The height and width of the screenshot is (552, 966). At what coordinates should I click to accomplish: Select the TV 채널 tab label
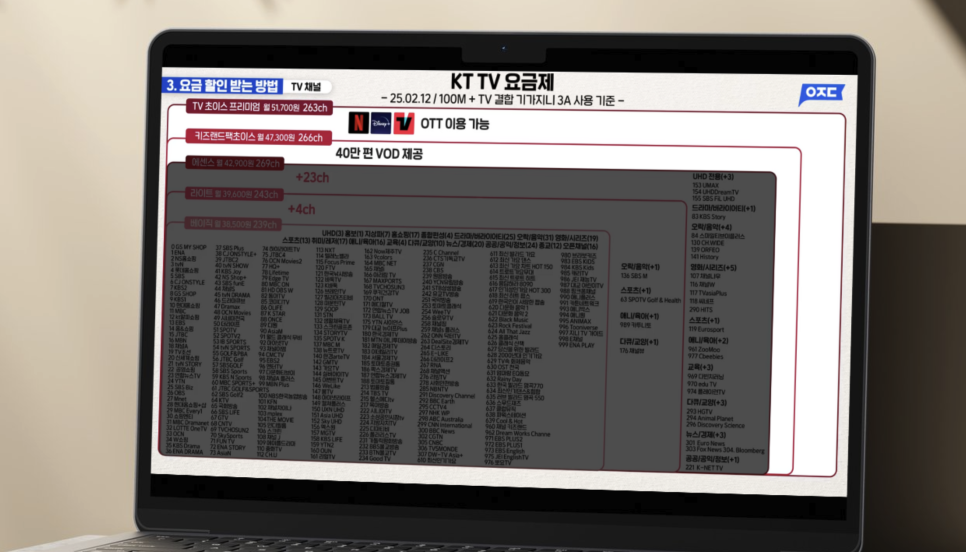tap(306, 87)
